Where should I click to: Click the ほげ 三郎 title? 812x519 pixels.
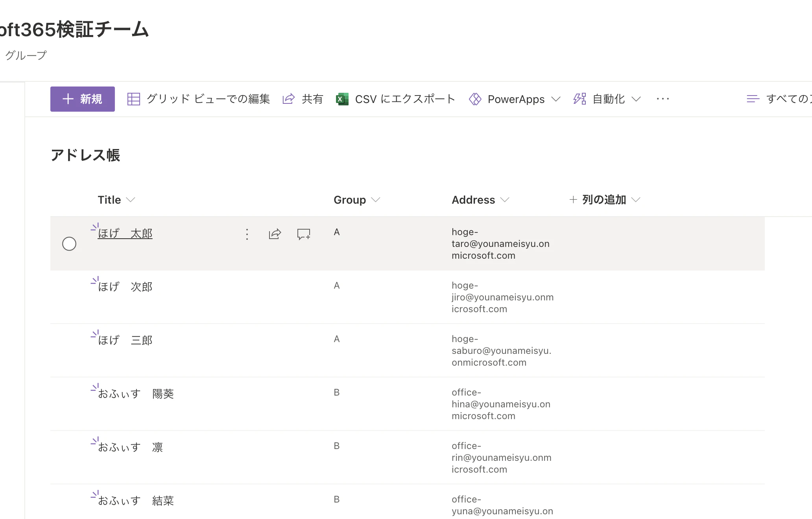pyautogui.click(x=125, y=340)
